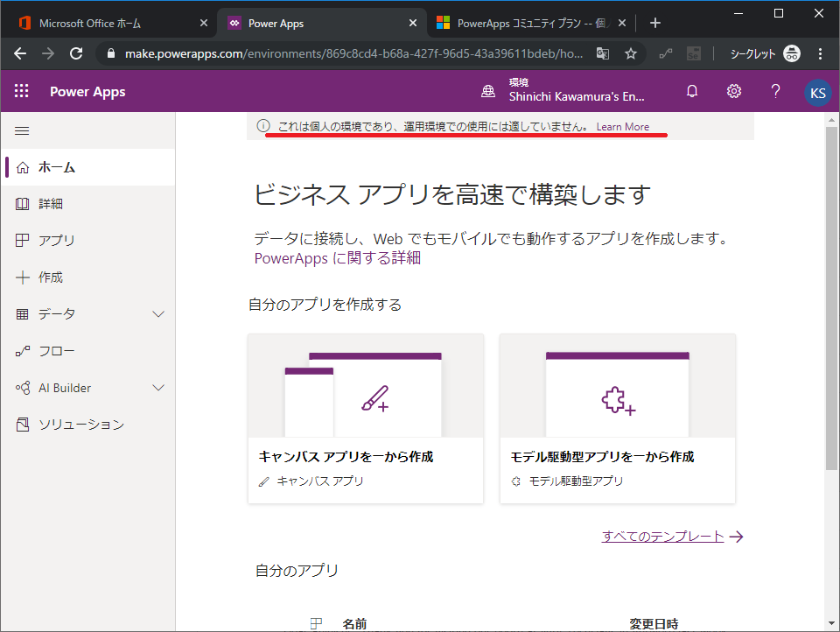Viewport: 840px width, 632px height.
Task: Close the Power Apps tab
Action: [412, 23]
